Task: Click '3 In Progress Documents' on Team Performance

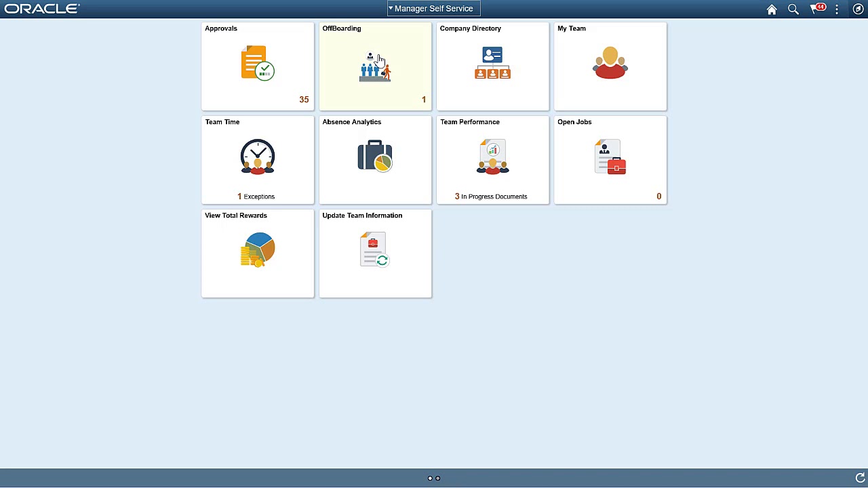Action: pyautogui.click(x=491, y=197)
